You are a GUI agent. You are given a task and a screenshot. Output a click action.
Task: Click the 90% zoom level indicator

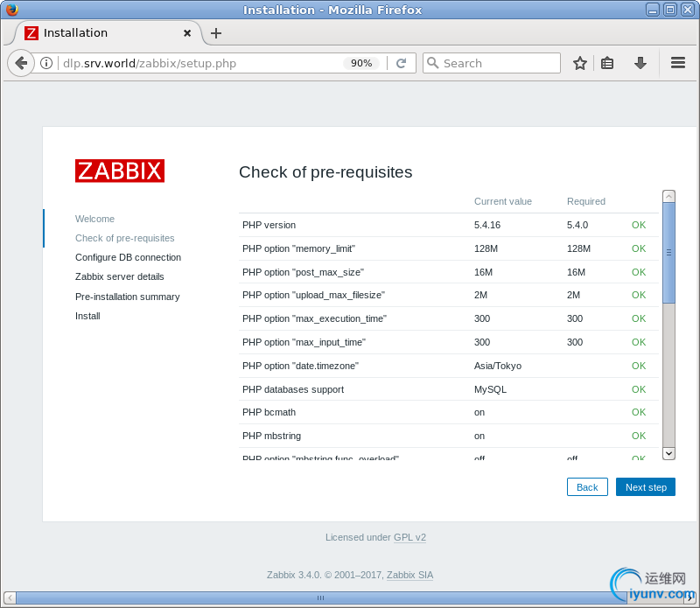pyautogui.click(x=361, y=63)
